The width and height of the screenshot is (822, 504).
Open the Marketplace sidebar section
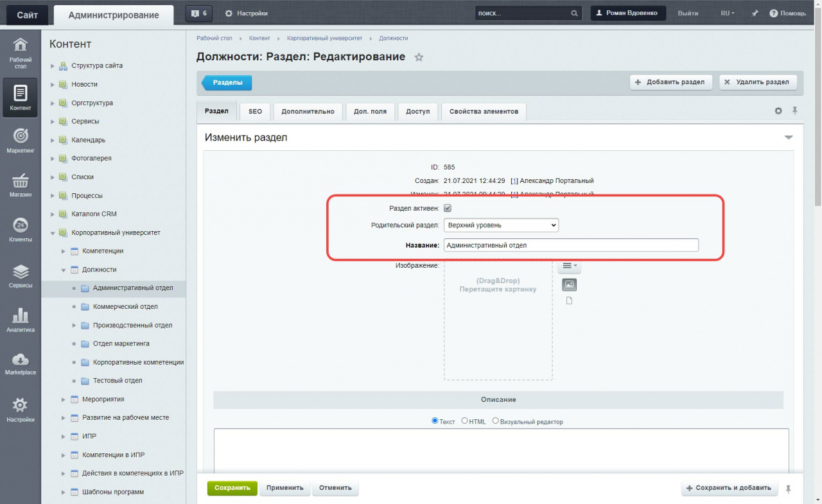pyautogui.click(x=21, y=363)
